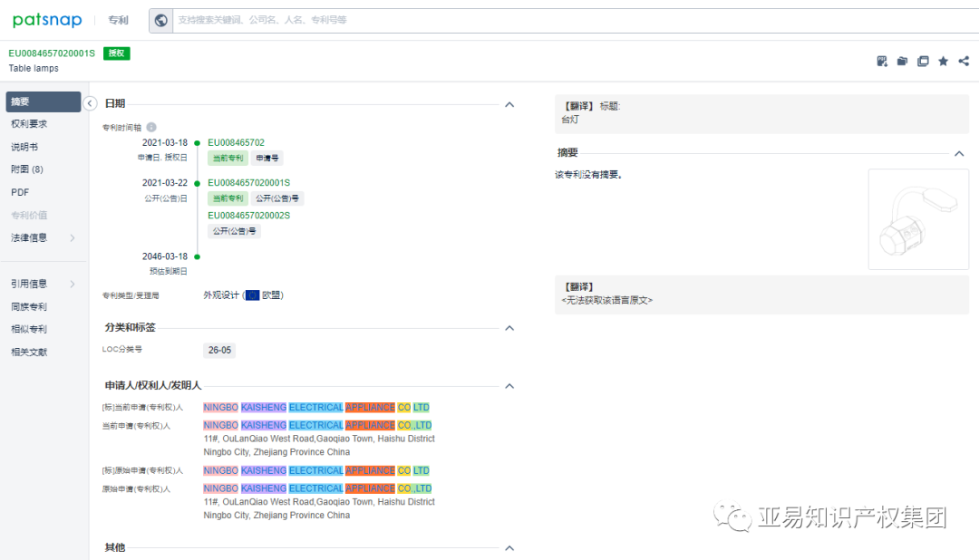Click the globe icon in search bar
Screen dimensions: 979x560
pyautogui.click(x=161, y=20)
